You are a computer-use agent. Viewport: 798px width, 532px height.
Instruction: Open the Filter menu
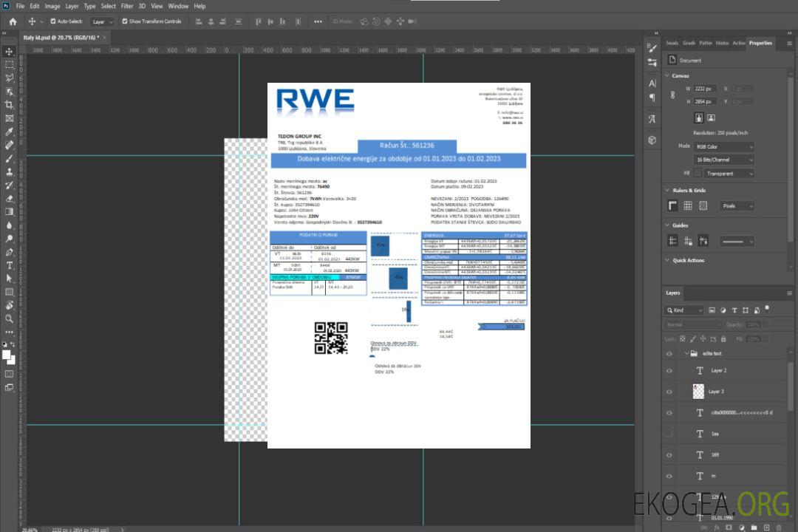pos(127,6)
